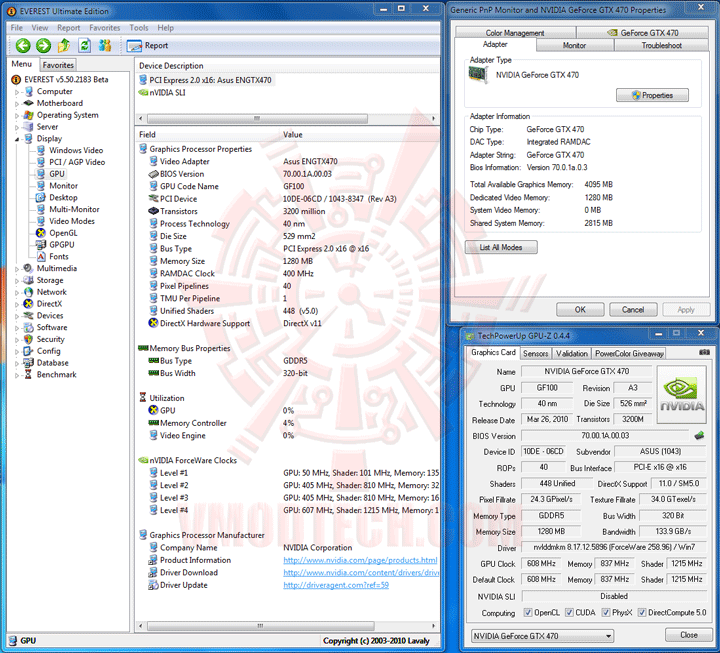Click the green Forward arrow in EVEREST toolbar
The width and height of the screenshot is (720, 653).
tap(44, 45)
